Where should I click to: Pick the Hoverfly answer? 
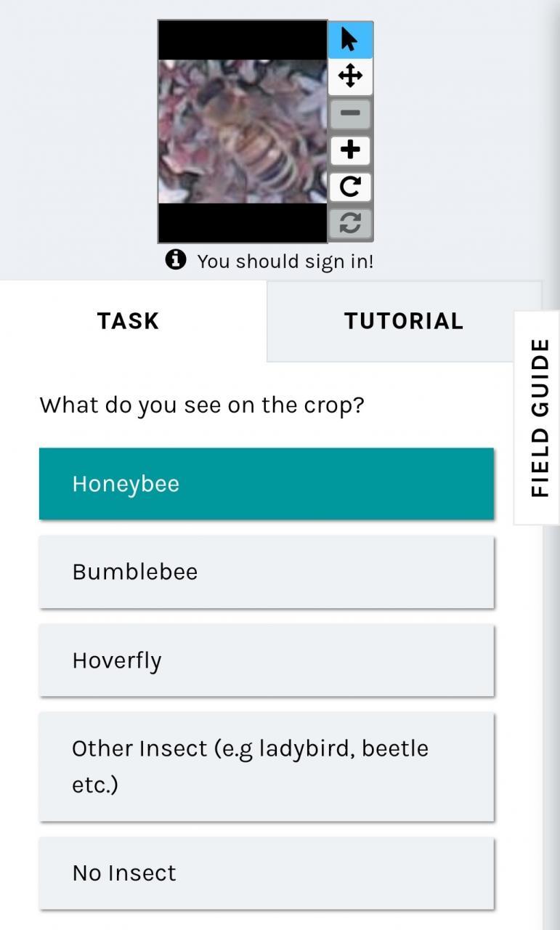click(x=267, y=660)
